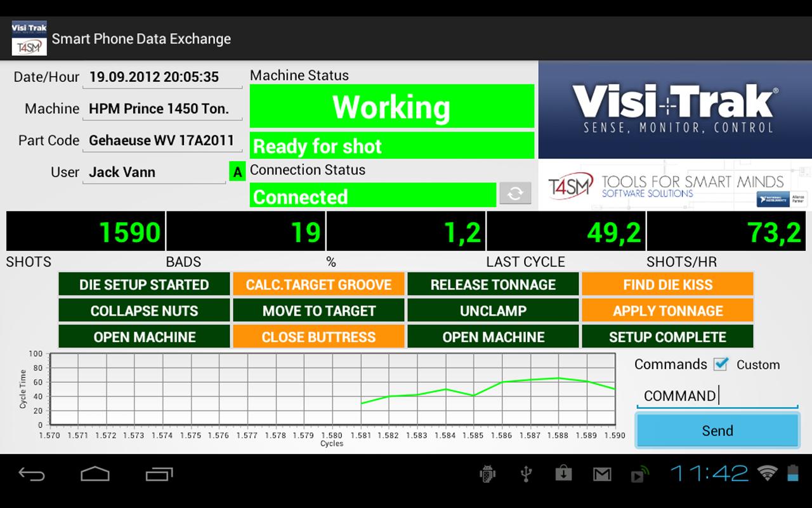Click CALC.TARGET GROOVE button
This screenshot has height=508, width=812.
tap(318, 284)
